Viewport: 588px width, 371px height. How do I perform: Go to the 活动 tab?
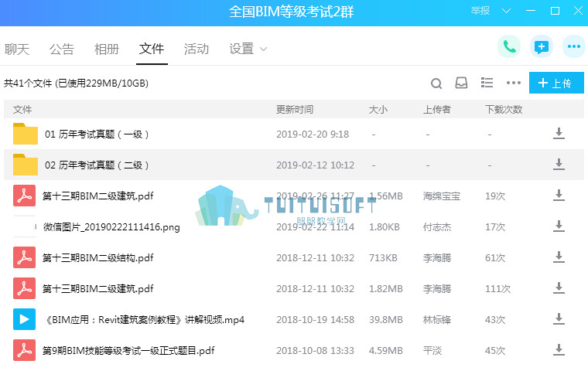click(197, 49)
